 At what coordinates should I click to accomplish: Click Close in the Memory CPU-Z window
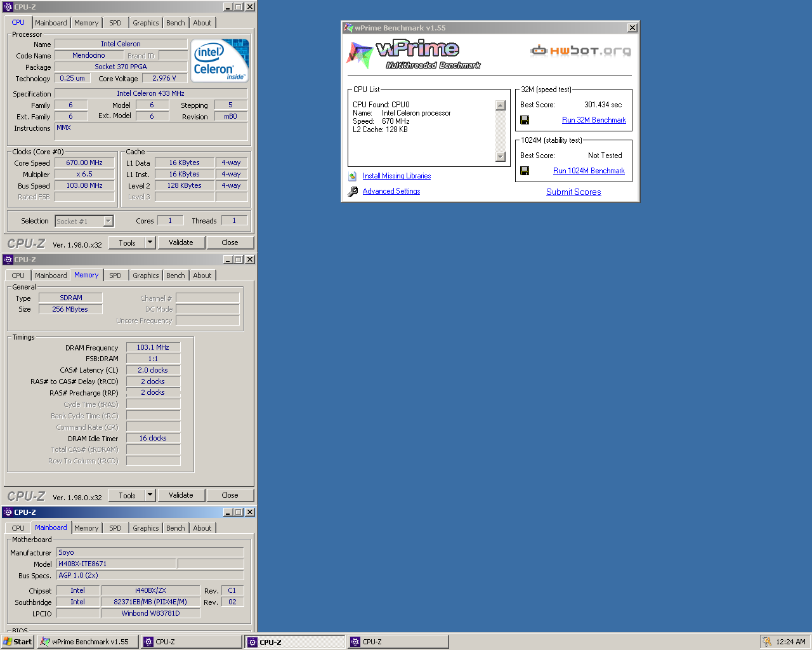230,495
